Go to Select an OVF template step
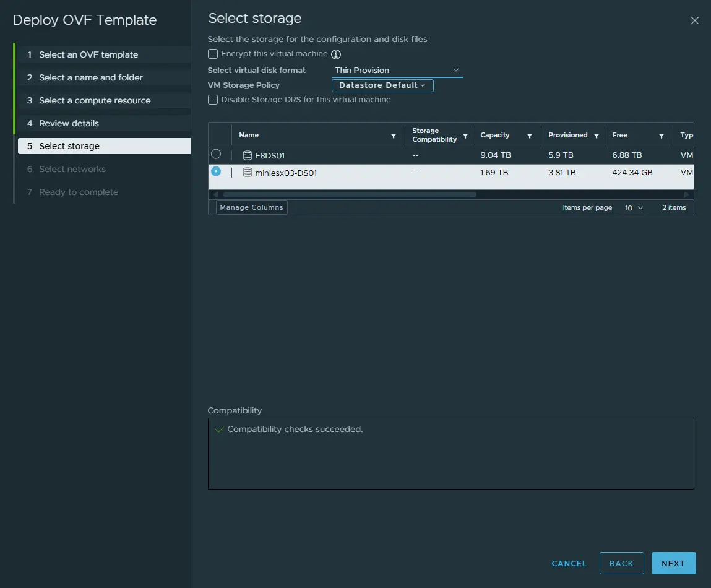Viewport: 711px width, 588px height. click(x=88, y=54)
